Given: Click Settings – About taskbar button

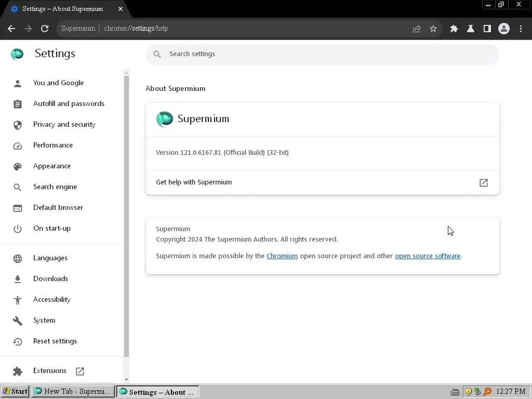Looking at the screenshot, I should click(158, 392).
